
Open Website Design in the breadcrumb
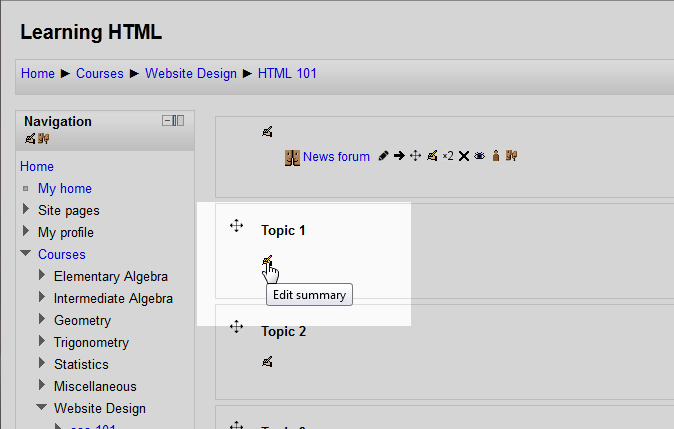(x=191, y=73)
